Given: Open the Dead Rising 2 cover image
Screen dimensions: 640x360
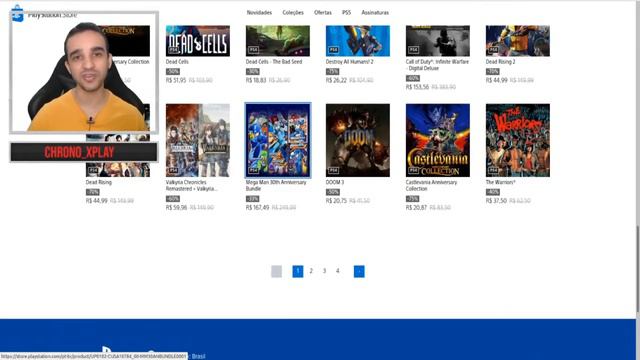Looking at the screenshot, I should [518, 41].
